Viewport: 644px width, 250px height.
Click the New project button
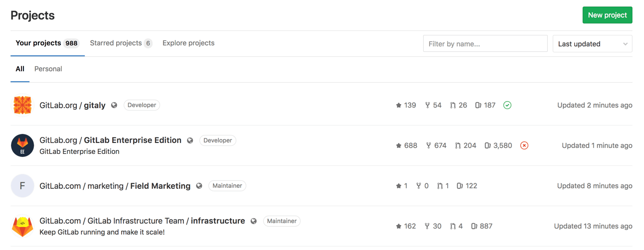607,15
